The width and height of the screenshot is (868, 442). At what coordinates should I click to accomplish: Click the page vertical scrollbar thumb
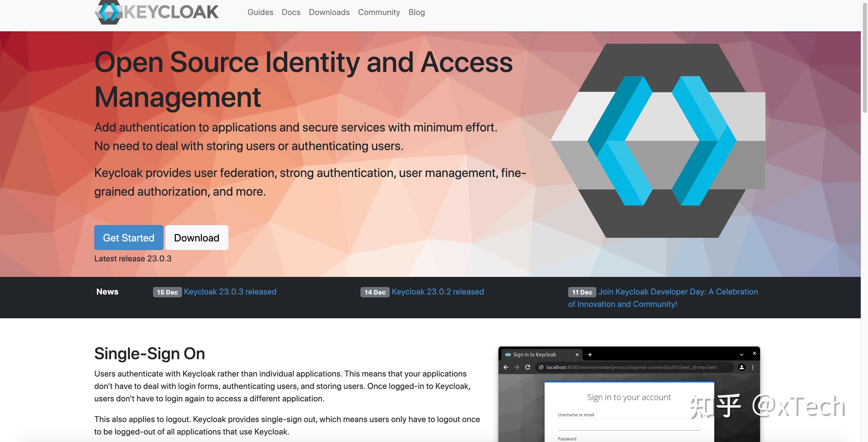(x=864, y=57)
